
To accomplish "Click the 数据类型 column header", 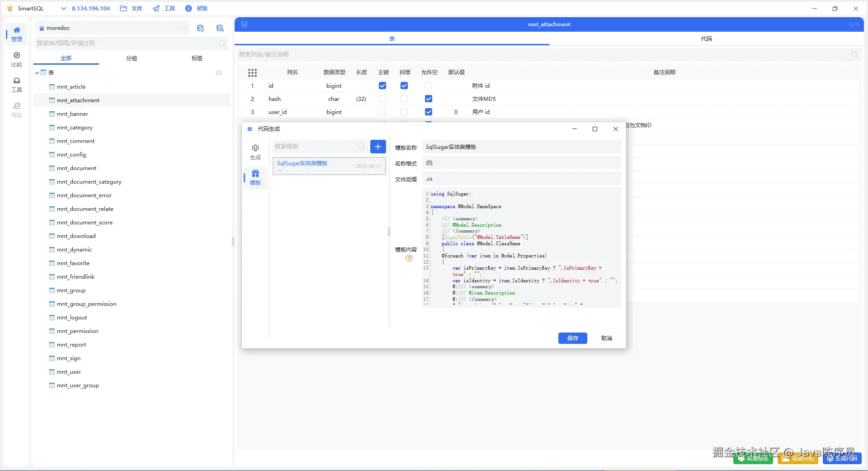I will [335, 72].
